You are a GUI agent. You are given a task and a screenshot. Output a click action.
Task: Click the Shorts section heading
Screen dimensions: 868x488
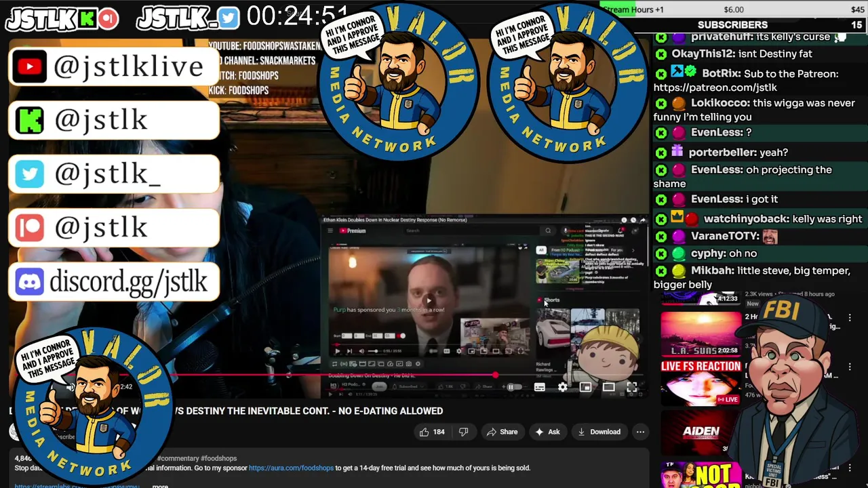click(x=552, y=300)
